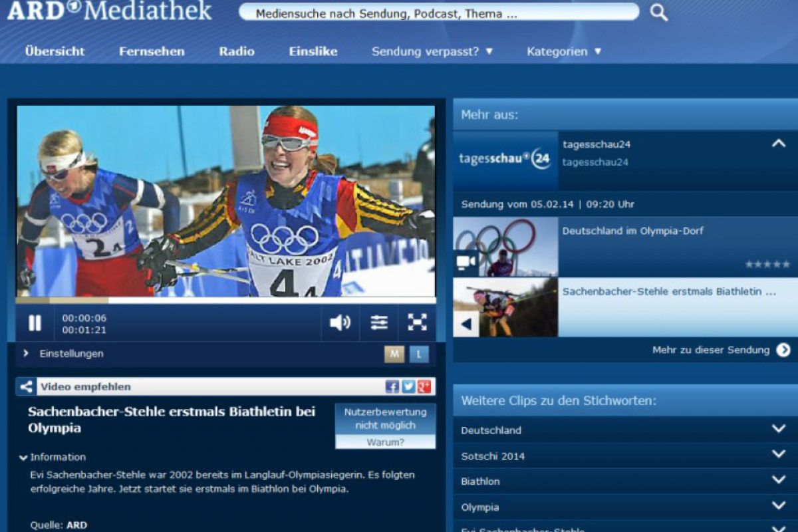Pause the video playback

[35, 323]
